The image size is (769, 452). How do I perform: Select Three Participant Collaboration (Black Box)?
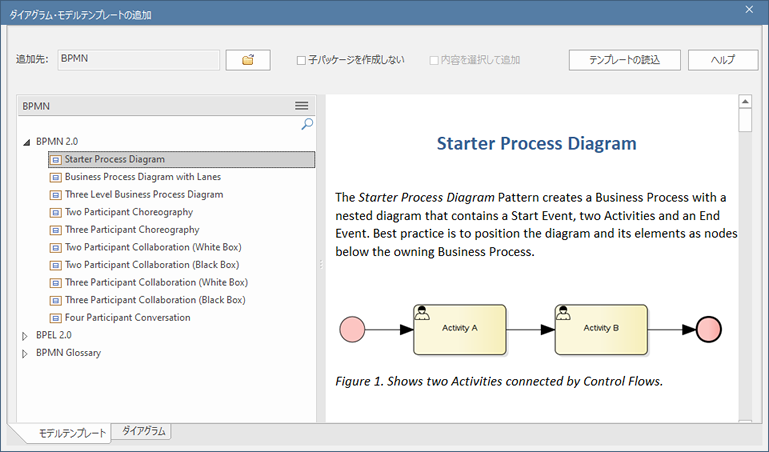point(155,300)
